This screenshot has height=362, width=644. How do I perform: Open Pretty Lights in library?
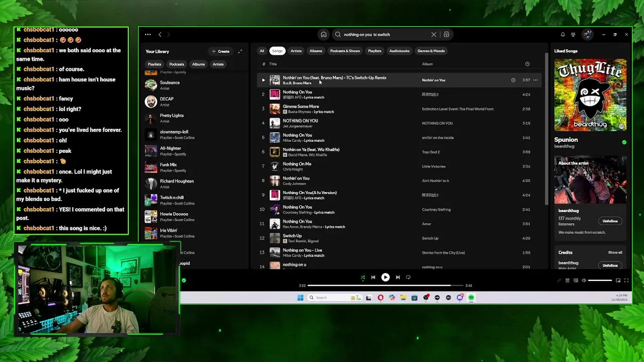pyautogui.click(x=194, y=118)
